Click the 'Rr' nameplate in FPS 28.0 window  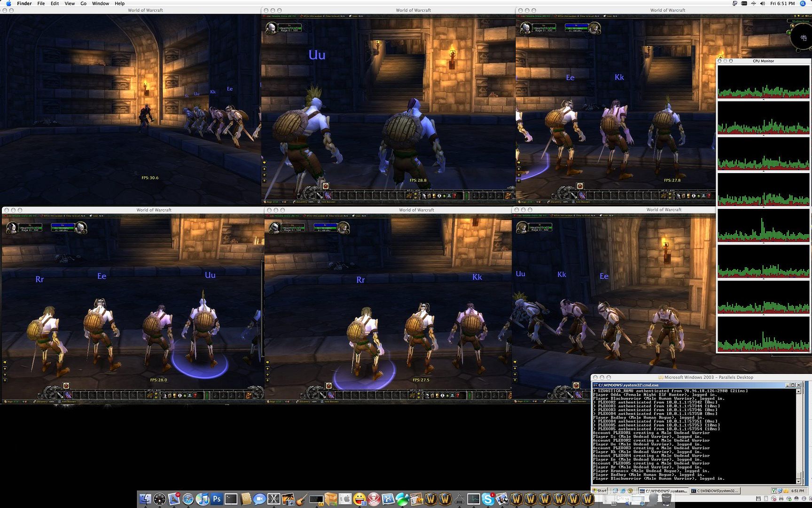click(40, 279)
